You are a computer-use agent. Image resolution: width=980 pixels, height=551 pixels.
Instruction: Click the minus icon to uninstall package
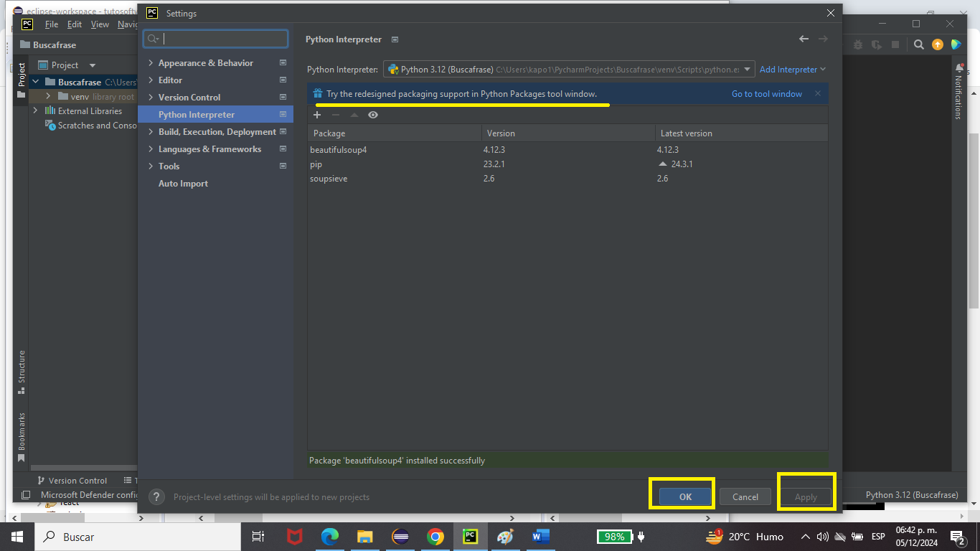point(335,115)
